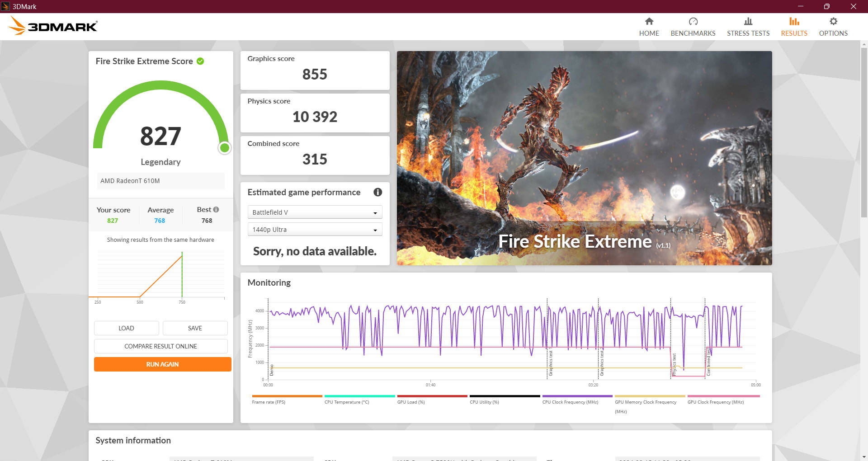Click the Monitoring heading
Screen dimensions: 868x461
[269, 282]
